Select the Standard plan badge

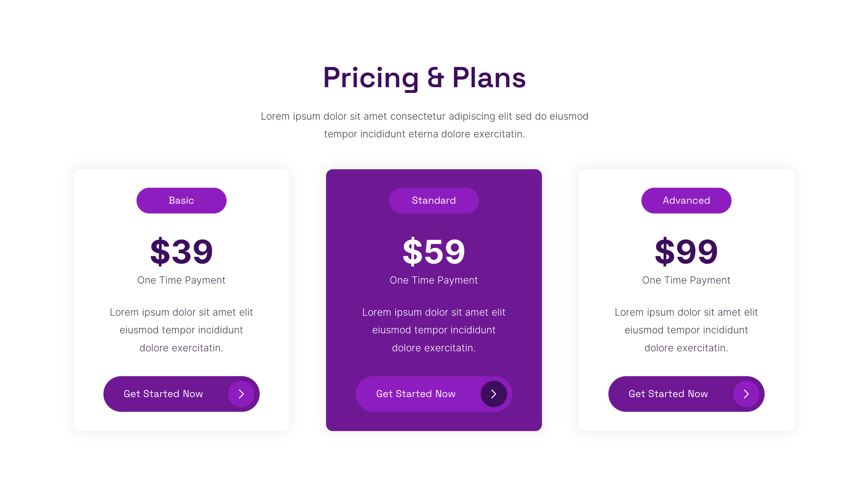(x=434, y=200)
